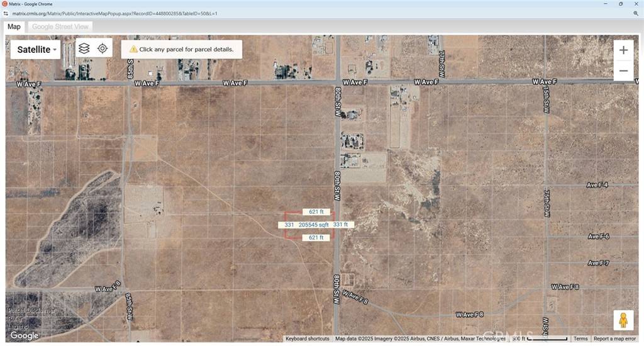Open the map layers panel
The image size is (644, 346).
(x=84, y=48)
